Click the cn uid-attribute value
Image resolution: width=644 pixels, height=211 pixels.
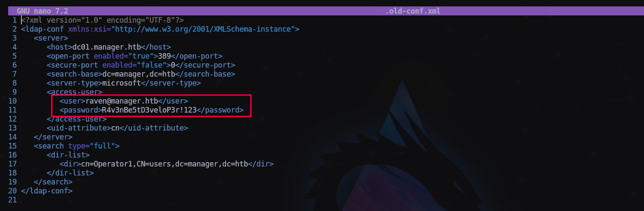115,128
